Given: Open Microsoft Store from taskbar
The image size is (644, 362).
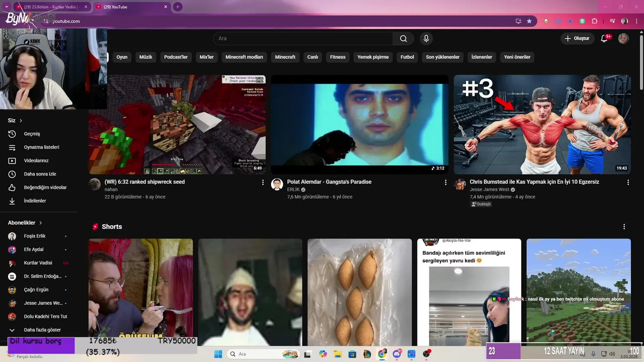Looking at the screenshot, I should tap(352, 354).
